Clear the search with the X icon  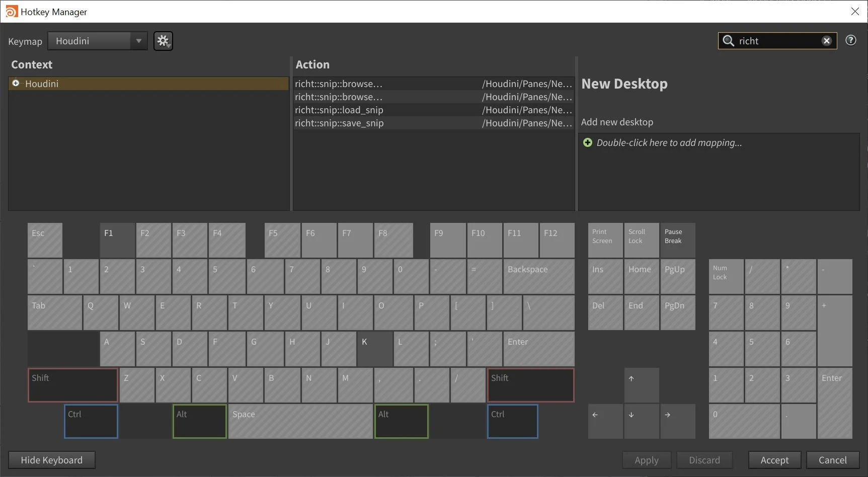(x=826, y=41)
